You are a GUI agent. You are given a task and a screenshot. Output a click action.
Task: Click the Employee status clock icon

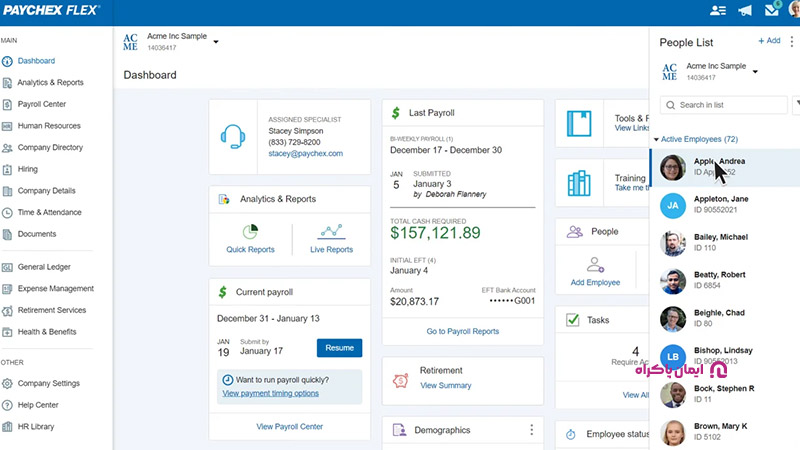[x=570, y=434]
